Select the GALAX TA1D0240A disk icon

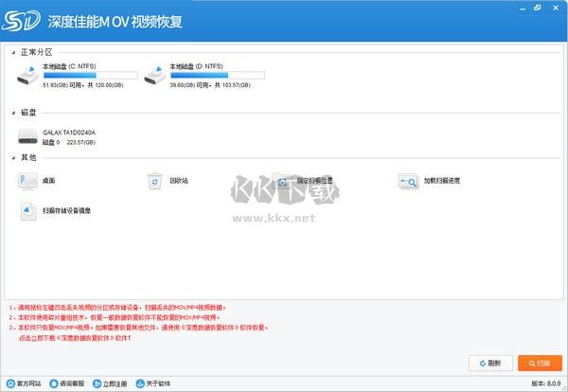click(x=27, y=136)
